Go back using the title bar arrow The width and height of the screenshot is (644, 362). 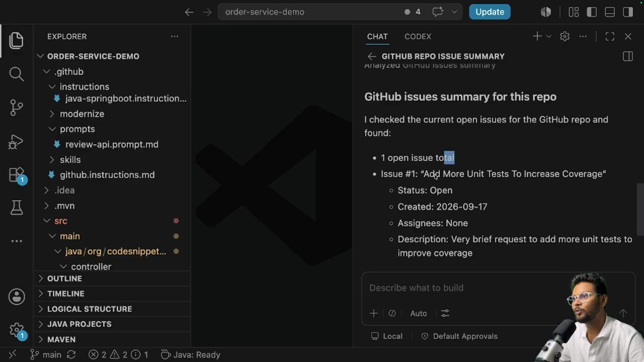pos(189,12)
